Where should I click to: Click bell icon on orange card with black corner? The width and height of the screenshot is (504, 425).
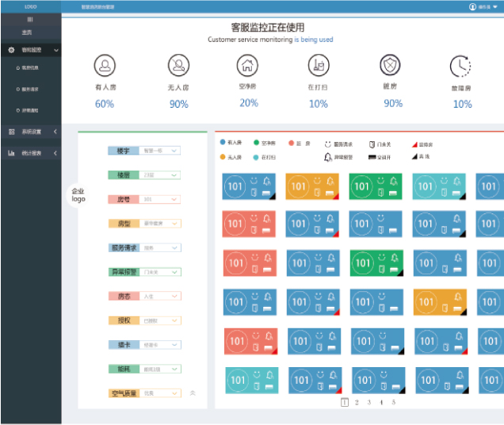458,297
